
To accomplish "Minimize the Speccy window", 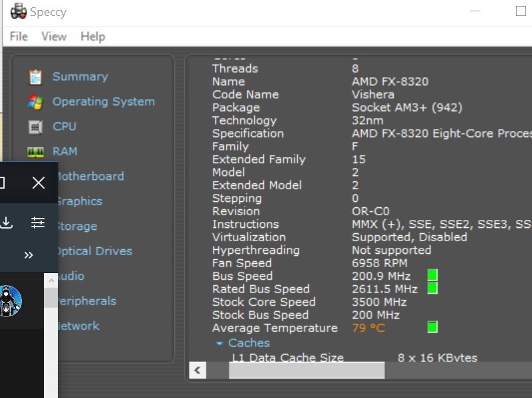I will [x=475, y=11].
